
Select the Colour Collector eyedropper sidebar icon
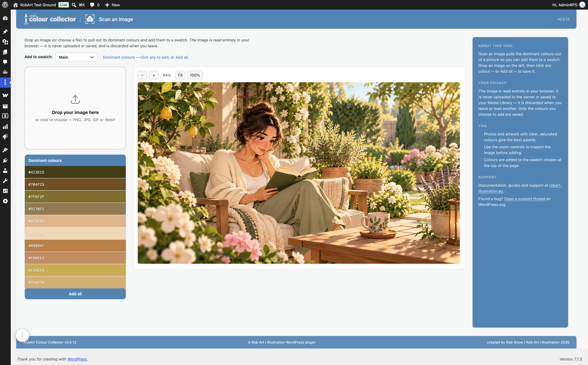pos(5,82)
